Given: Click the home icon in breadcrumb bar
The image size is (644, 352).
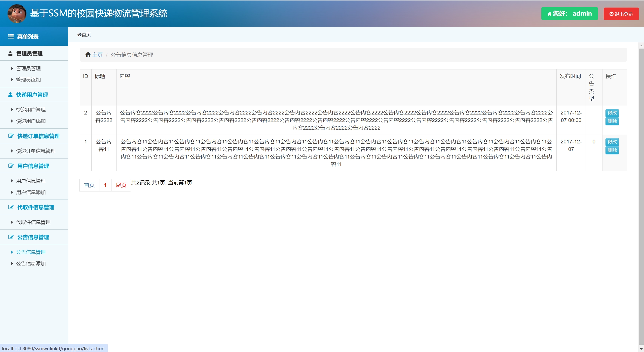Looking at the screenshot, I should tap(88, 55).
